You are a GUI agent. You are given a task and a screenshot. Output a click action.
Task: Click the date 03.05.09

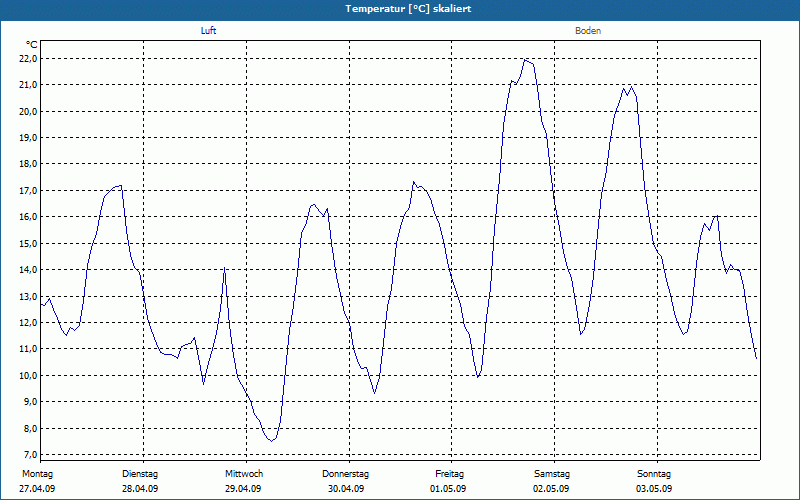coord(654,489)
